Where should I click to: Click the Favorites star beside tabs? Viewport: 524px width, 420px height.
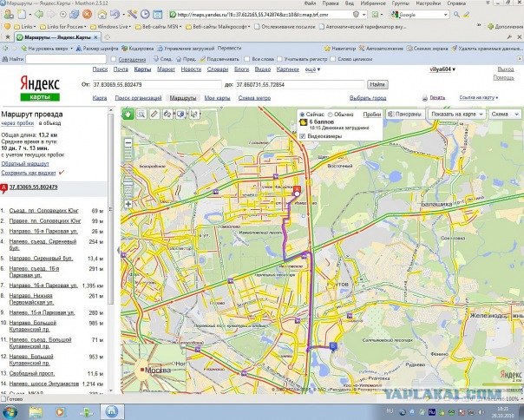click(x=8, y=37)
